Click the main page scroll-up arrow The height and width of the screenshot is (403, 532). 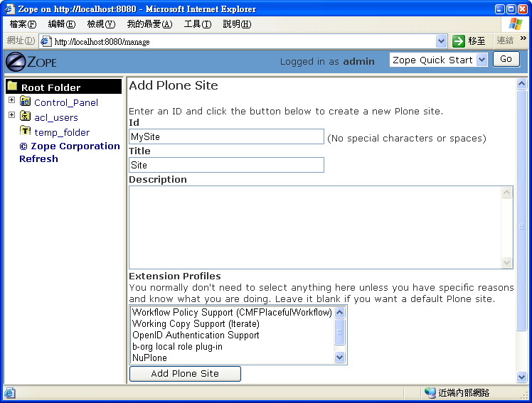coord(522,83)
